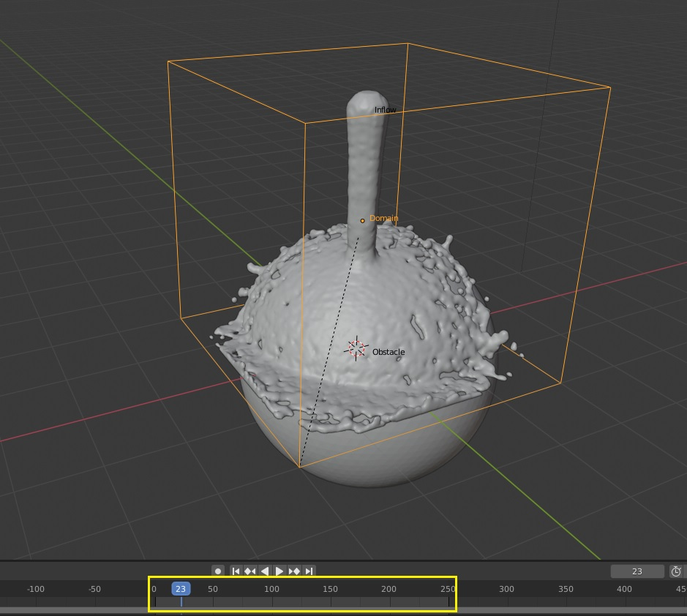The height and width of the screenshot is (616, 687).
Task: Click frame -50 on the timeline ruler
Action: [x=94, y=589]
